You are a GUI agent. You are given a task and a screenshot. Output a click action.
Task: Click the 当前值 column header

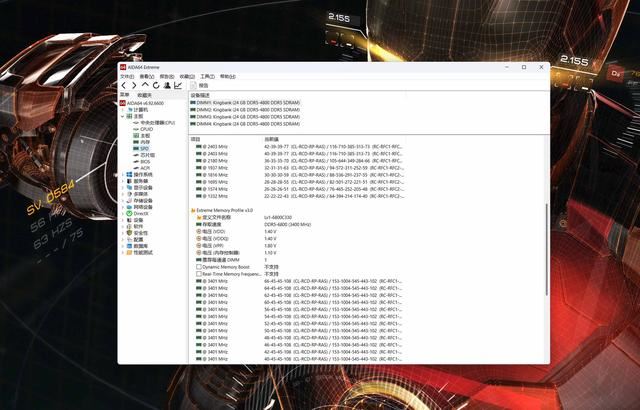pyautogui.click(x=272, y=139)
